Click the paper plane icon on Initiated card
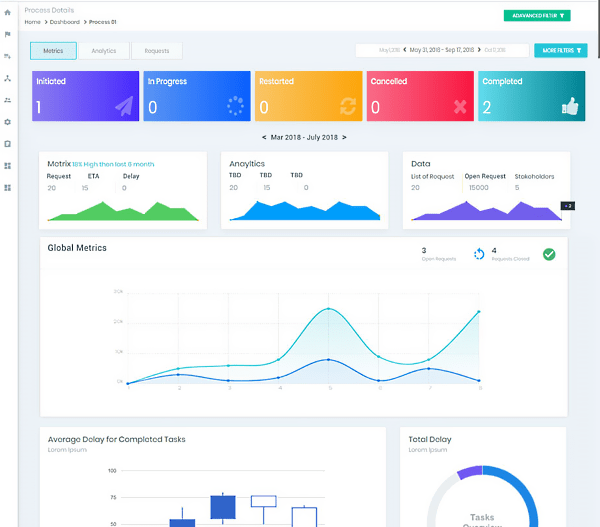This screenshot has height=527, width=600. (x=122, y=106)
